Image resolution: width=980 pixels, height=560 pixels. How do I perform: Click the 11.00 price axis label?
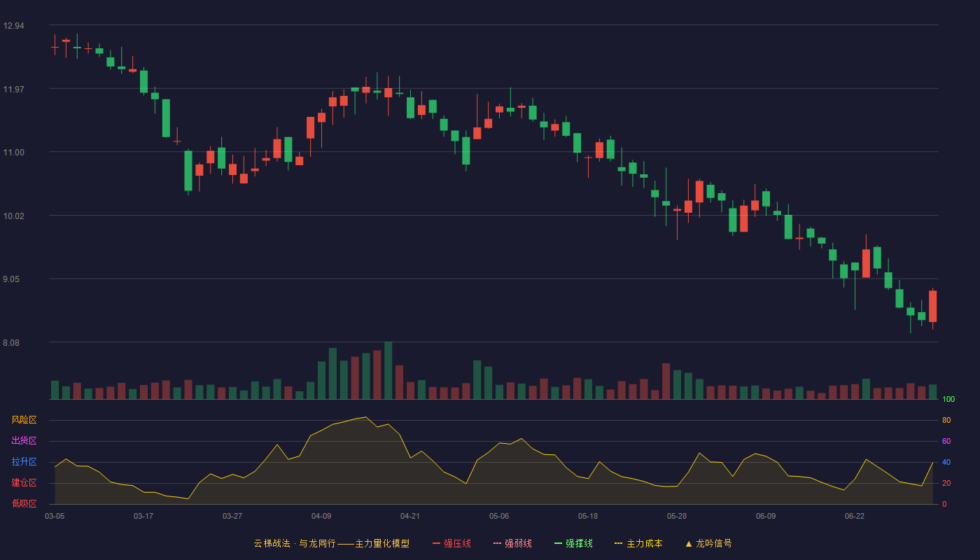tap(13, 153)
